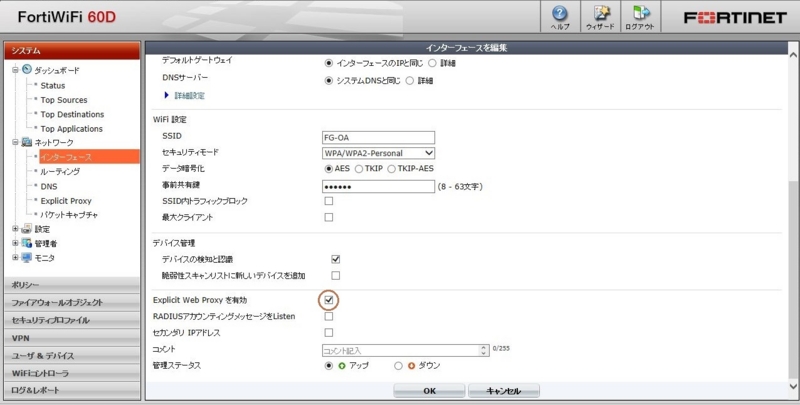The width and height of the screenshot is (800, 405).
Task: Enable RADIUS accounting Listen checkbox
Action: click(329, 316)
